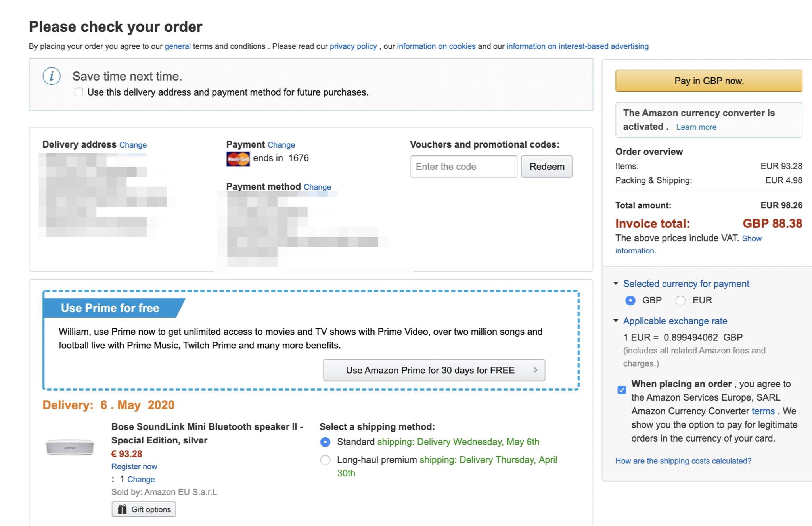This screenshot has height=526, width=812.
Task: Tick the save address for future purchases checkbox
Action: [79, 92]
